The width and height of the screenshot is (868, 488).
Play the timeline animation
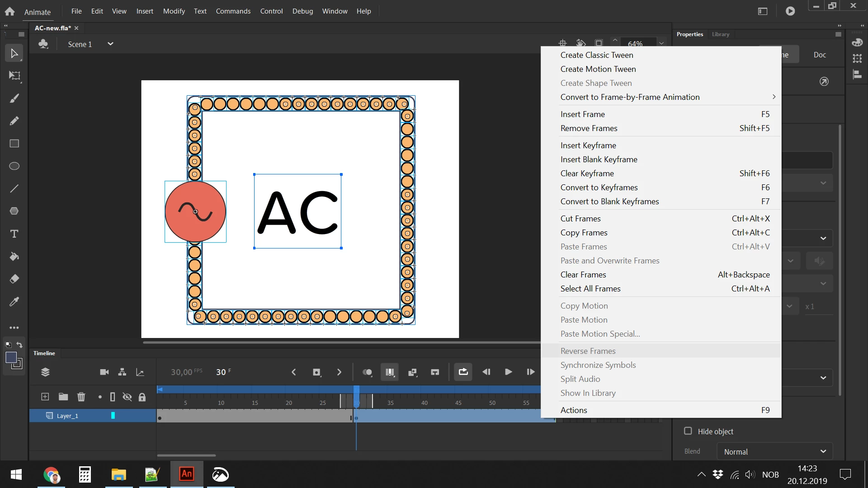(508, 372)
